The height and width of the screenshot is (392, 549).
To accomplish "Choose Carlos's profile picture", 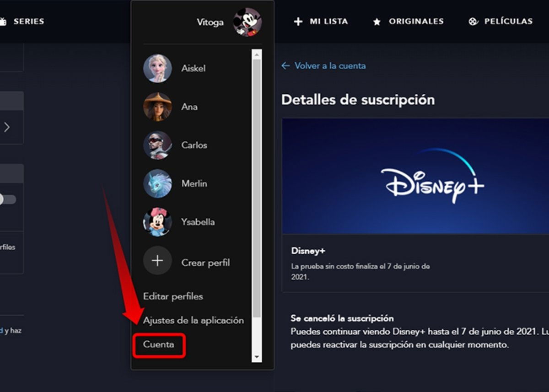I will coord(157,145).
